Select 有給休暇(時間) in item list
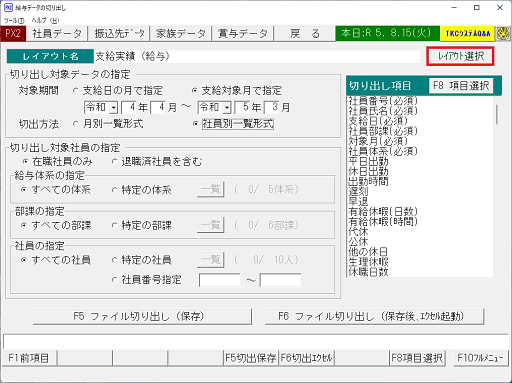Viewport: 512px width, 383px height. tap(383, 221)
